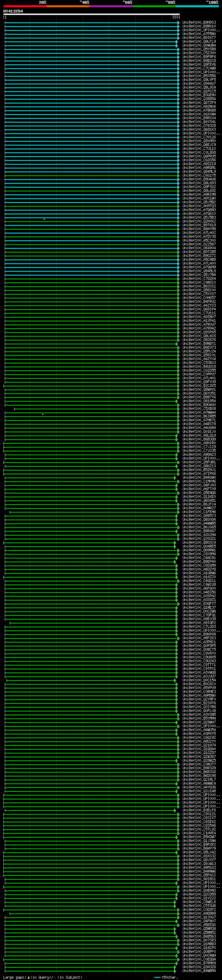The width and height of the screenshot is (222, 980).
Task: Select hit UniRef100_Q5MJZ4
Action: coord(199,351)
